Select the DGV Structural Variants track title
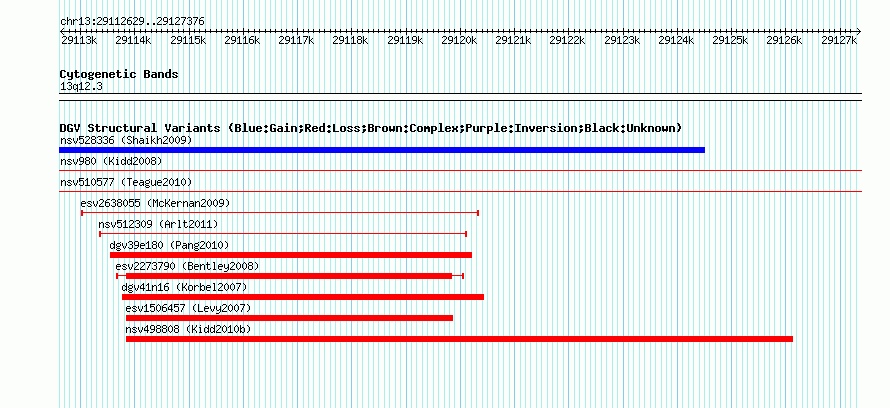The image size is (890, 408). click(371, 128)
